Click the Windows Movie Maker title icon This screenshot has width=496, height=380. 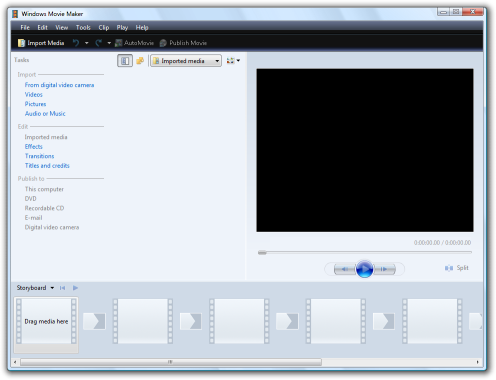pyautogui.click(x=15, y=14)
